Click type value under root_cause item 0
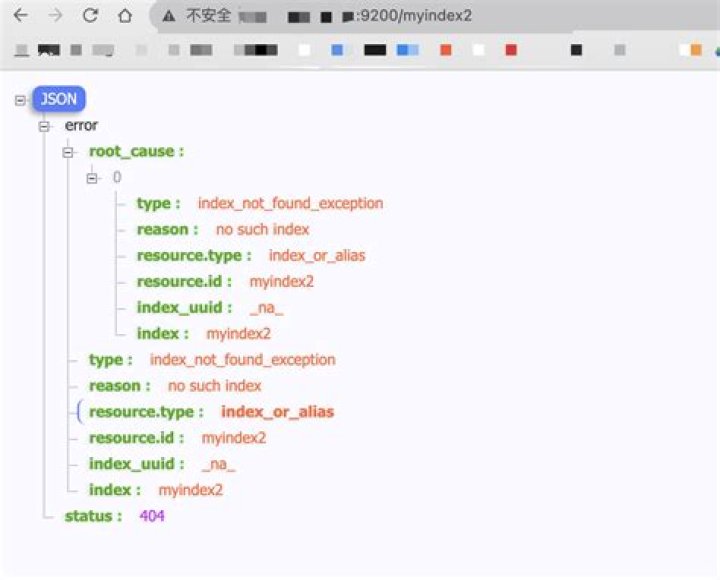 [290, 203]
